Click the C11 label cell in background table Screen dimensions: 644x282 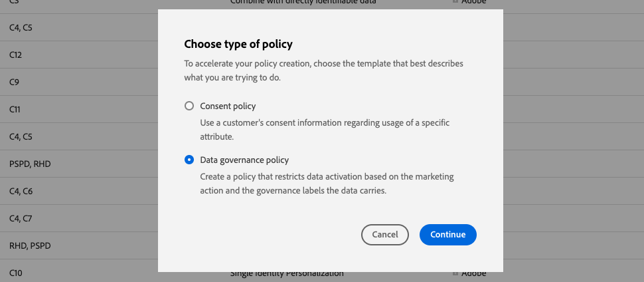point(15,109)
